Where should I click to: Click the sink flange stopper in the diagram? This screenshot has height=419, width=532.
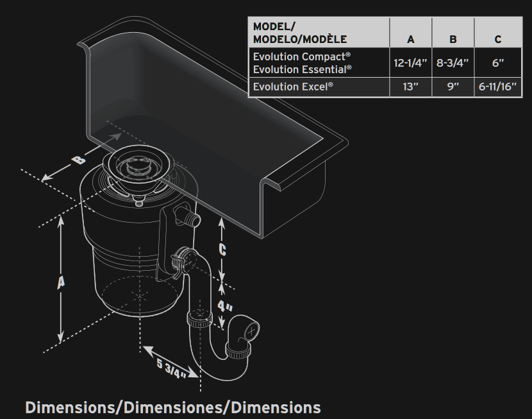[138, 166]
